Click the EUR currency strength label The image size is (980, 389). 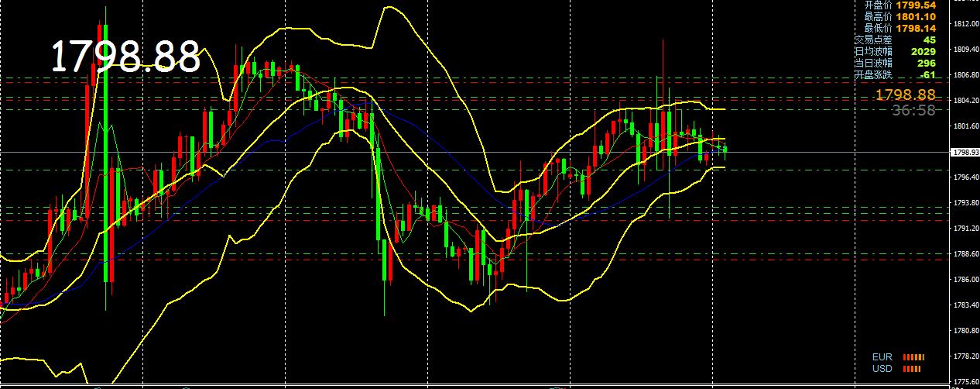(882, 357)
